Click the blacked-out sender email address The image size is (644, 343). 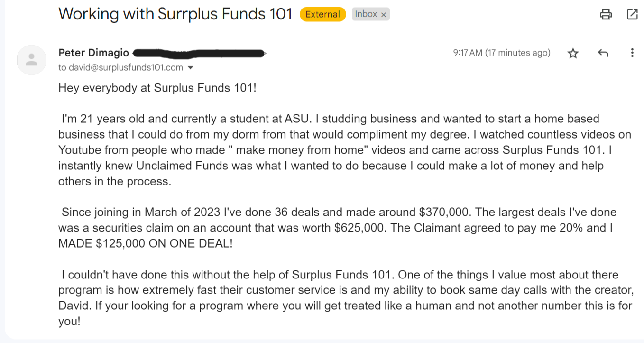click(x=198, y=53)
